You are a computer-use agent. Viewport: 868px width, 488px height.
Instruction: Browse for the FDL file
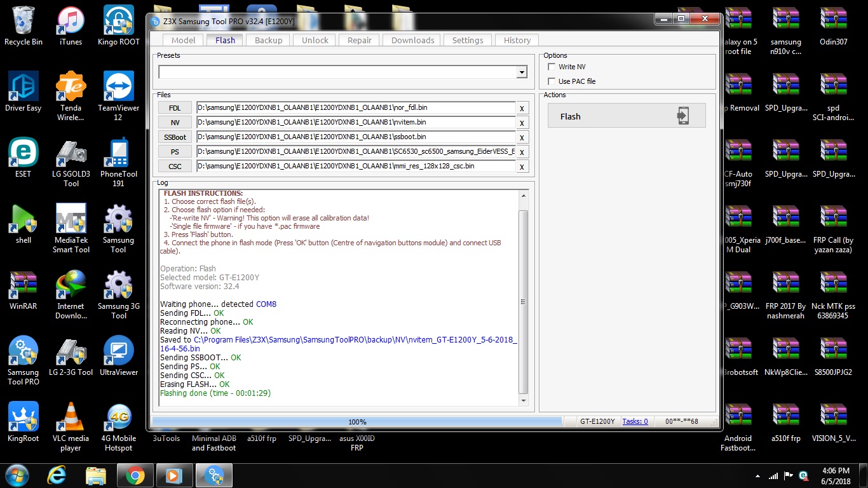[x=175, y=108]
